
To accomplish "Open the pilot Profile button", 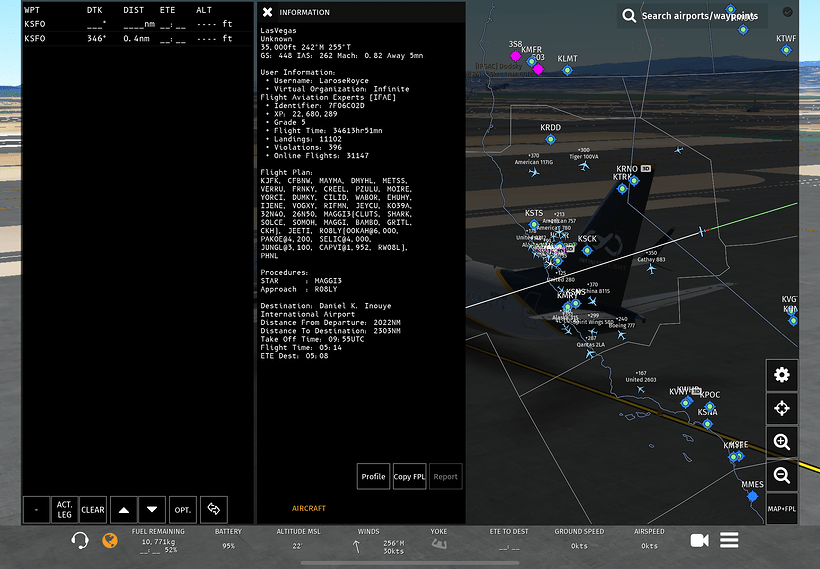I will 373,476.
